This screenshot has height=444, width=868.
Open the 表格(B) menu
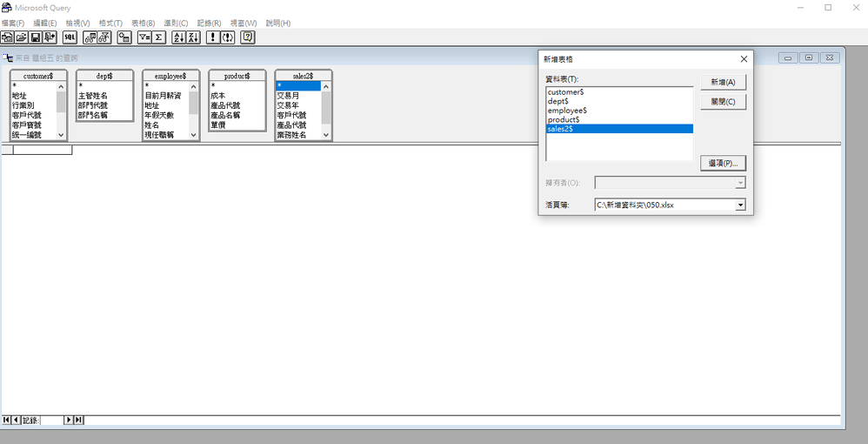coord(144,24)
